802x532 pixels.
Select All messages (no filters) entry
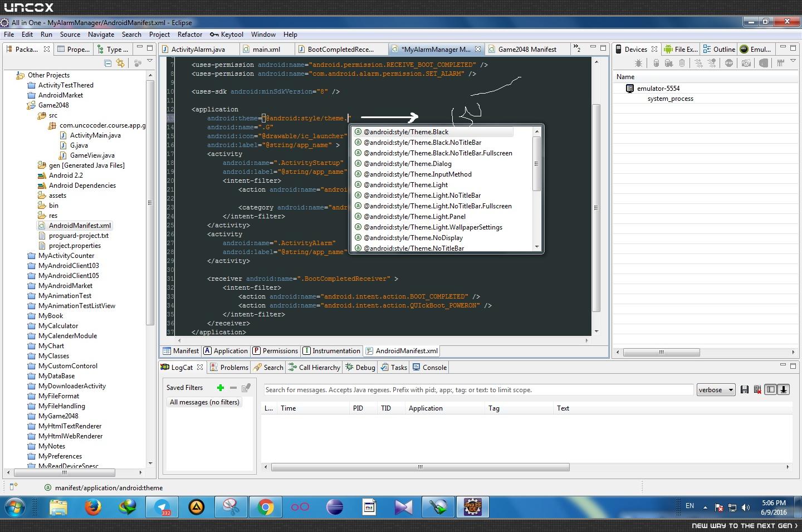coord(204,402)
